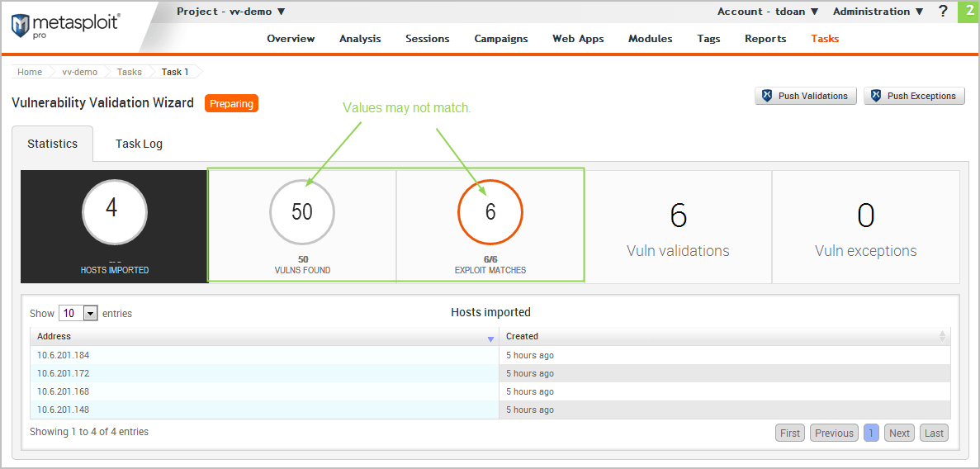Go to the Modules menu item
Screen dimensions: 980x469
point(650,39)
